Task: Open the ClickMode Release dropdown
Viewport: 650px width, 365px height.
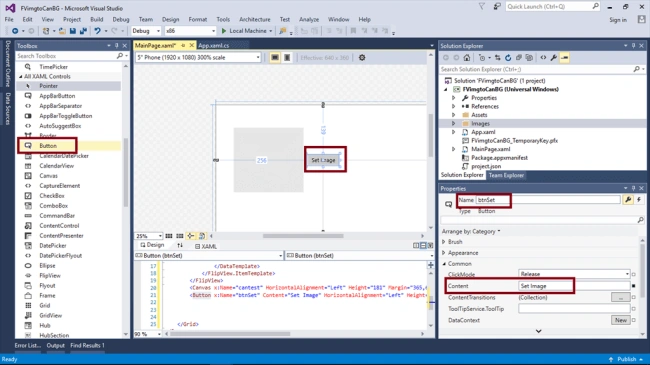Action: (574, 274)
